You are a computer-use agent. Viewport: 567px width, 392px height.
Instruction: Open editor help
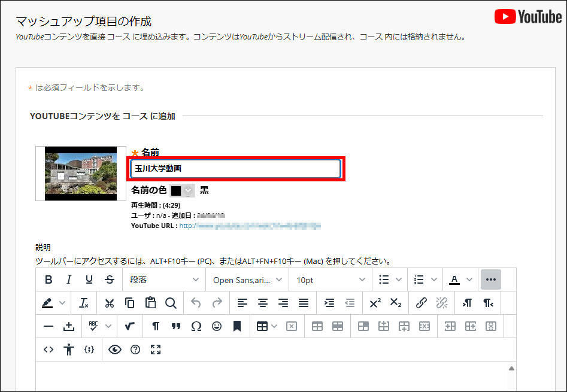(135, 350)
